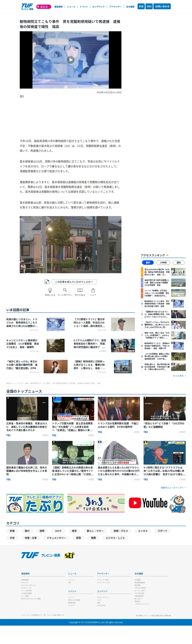Open the 番組表 pill button
Image resolution: width=192 pixels, height=644 pixels.
click(44, 7)
